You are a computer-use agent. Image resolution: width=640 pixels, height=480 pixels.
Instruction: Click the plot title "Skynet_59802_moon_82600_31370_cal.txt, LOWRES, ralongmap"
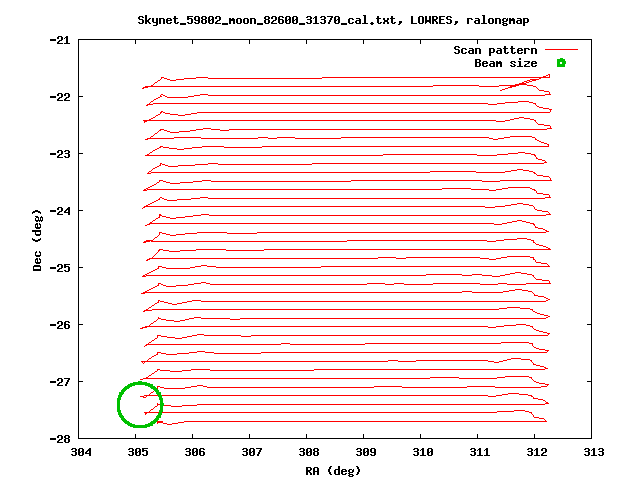(x=333, y=20)
